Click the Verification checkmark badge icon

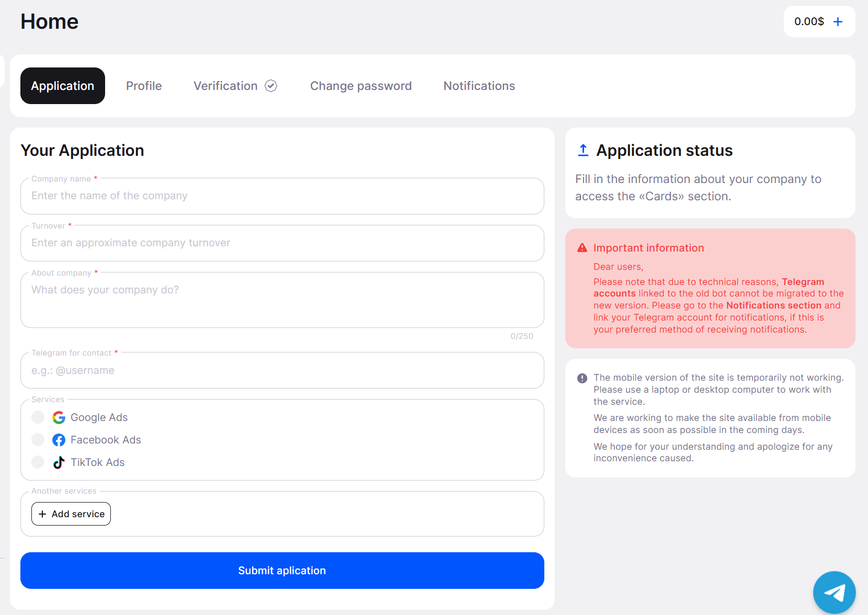(271, 86)
